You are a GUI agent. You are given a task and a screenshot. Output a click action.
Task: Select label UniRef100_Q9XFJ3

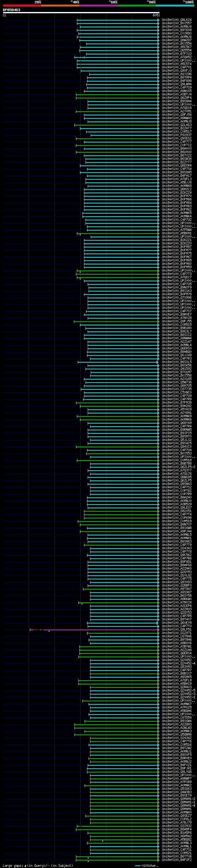(x=177, y=71)
